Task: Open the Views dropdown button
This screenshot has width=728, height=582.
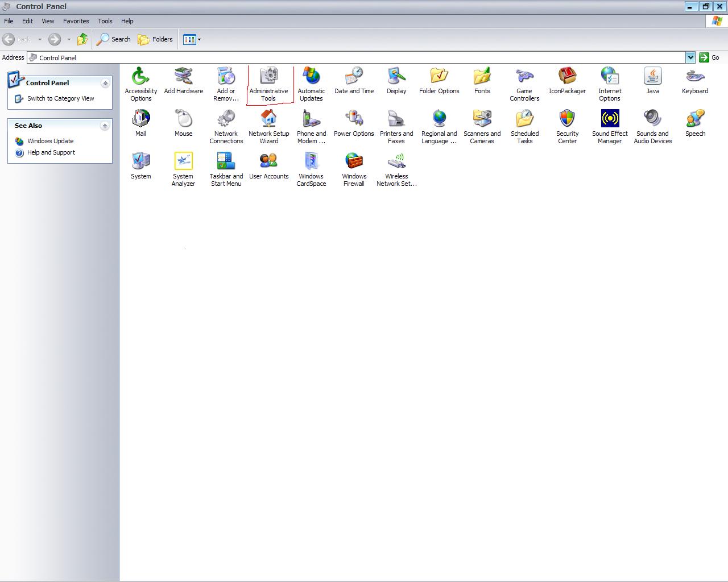Action: click(x=192, y=39)
